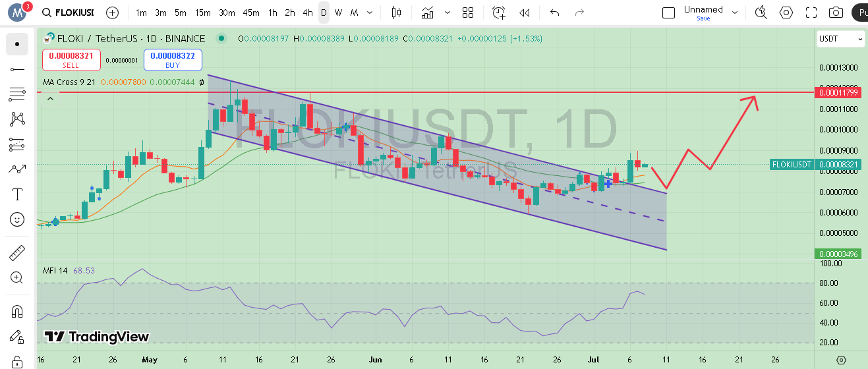Click the Publish button

point(859,13)
